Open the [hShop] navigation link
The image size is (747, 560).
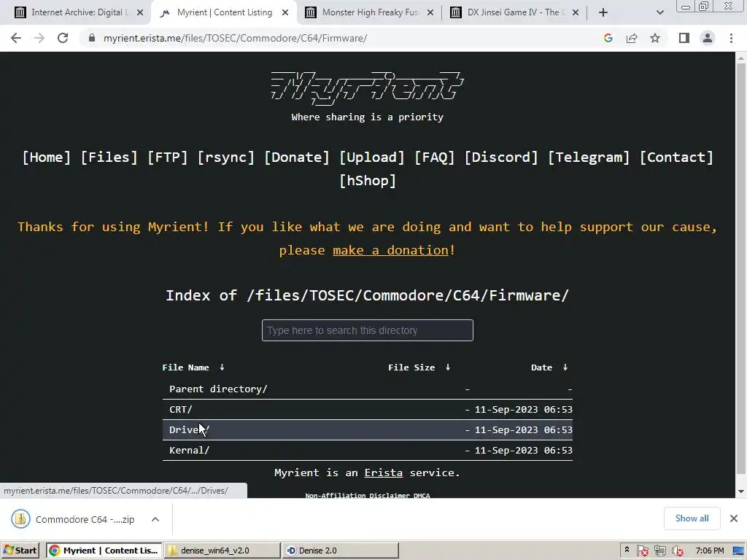[368, 181]
